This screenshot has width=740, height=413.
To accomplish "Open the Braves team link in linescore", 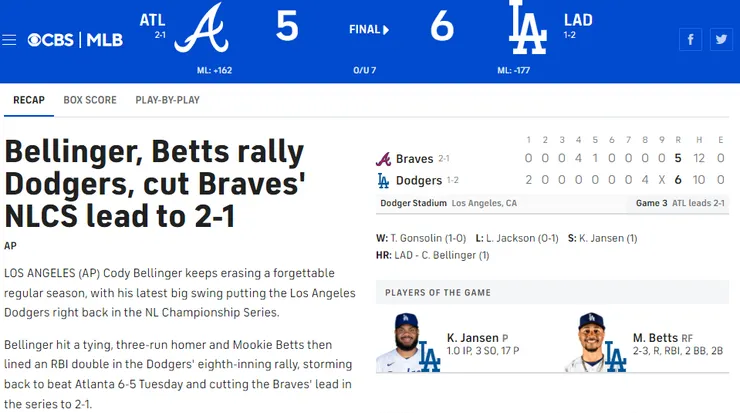I will 414,159.
